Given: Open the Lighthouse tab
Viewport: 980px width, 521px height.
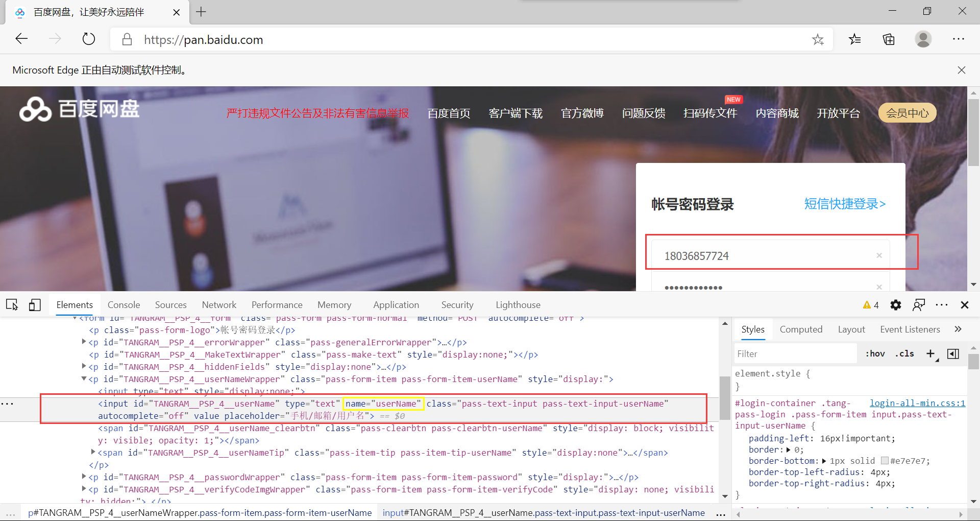Looking at the screenshot, I should tap(518, 305).
